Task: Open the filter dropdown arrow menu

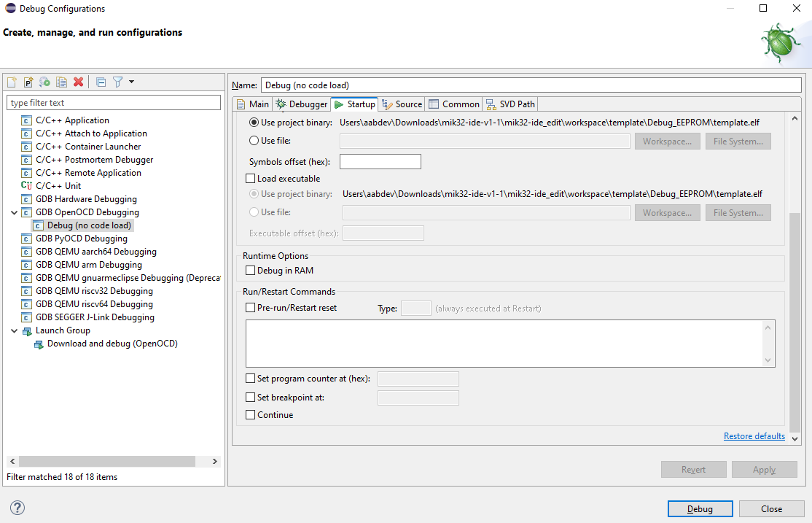Action: 131,82
